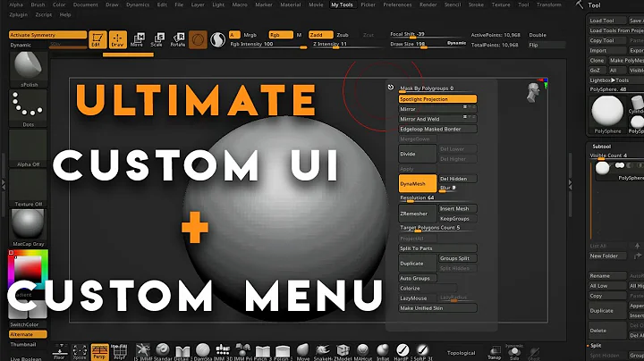Viewport: 644px width, 361px height.
Task: Switch to the Rotate transform tool
Action: (x=177, y=40)
